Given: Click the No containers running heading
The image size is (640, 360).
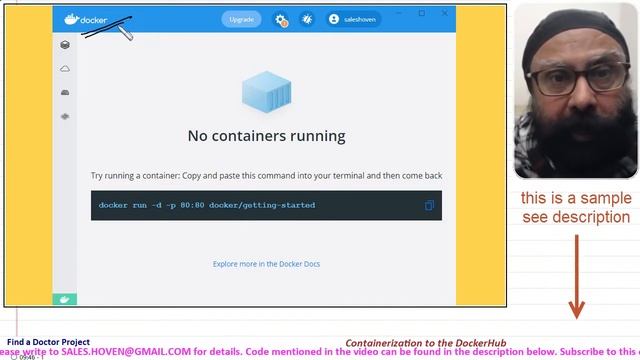Looking at the screenshot, I should pyautogui.click(x=267, y=136).
